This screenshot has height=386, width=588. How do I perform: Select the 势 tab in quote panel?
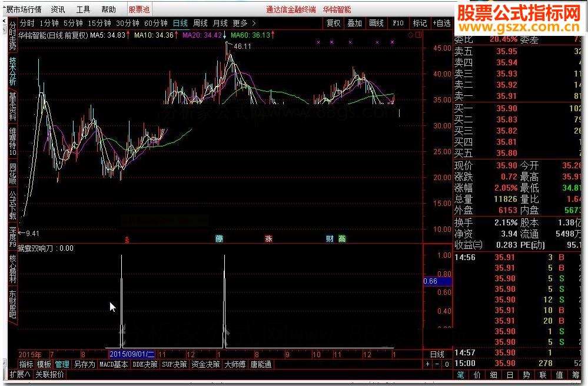click(527, 375)
